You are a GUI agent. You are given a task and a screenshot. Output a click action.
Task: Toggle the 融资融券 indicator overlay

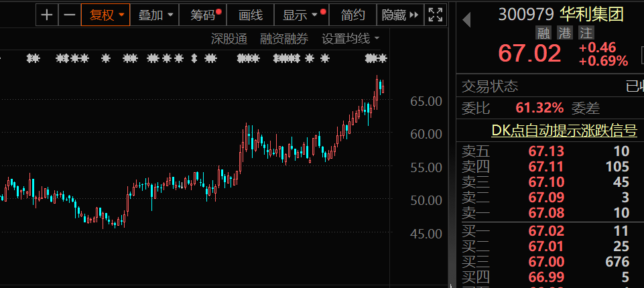click(284, 39)
